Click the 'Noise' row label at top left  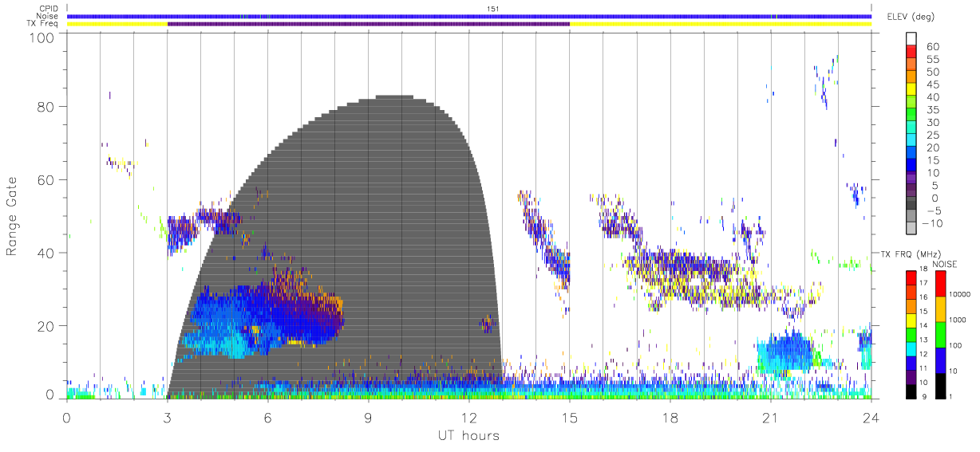tap(46, 16)
